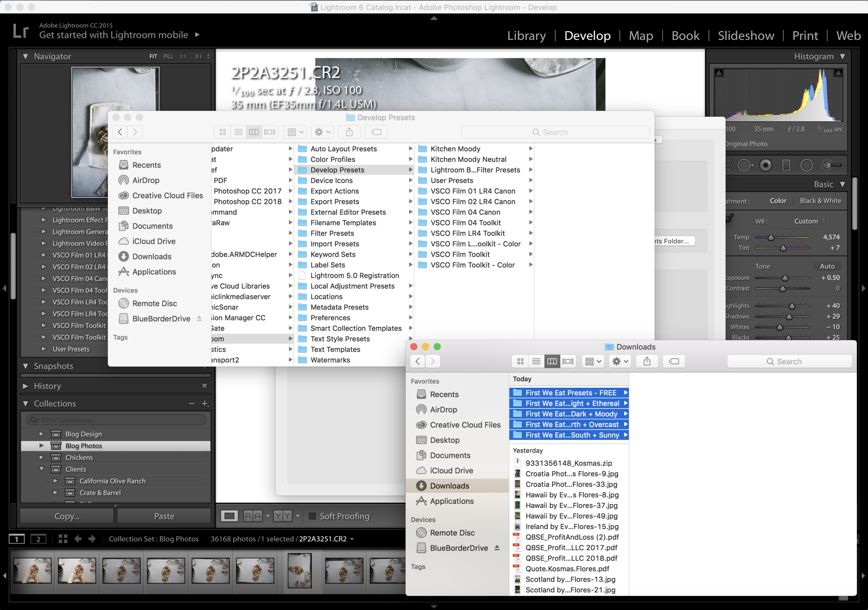Switch to Slideshow module
868x610 pixels.
tap(745, 35)
